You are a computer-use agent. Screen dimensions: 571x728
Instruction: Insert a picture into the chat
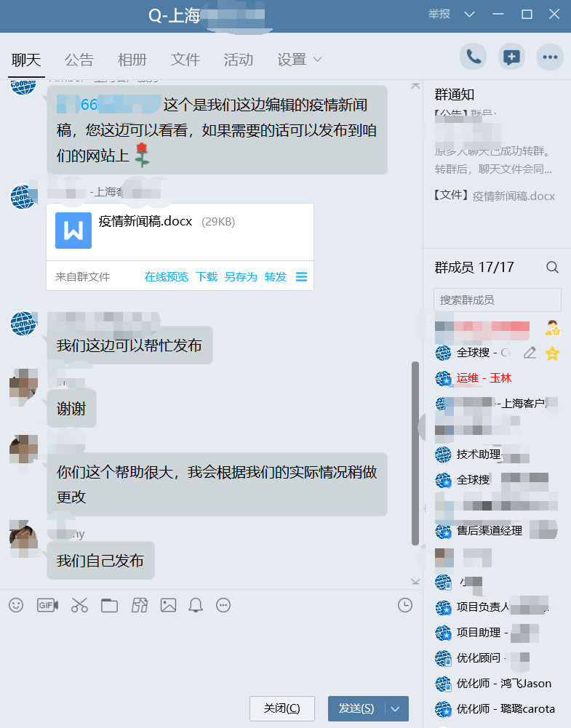[x=168, y=605]
